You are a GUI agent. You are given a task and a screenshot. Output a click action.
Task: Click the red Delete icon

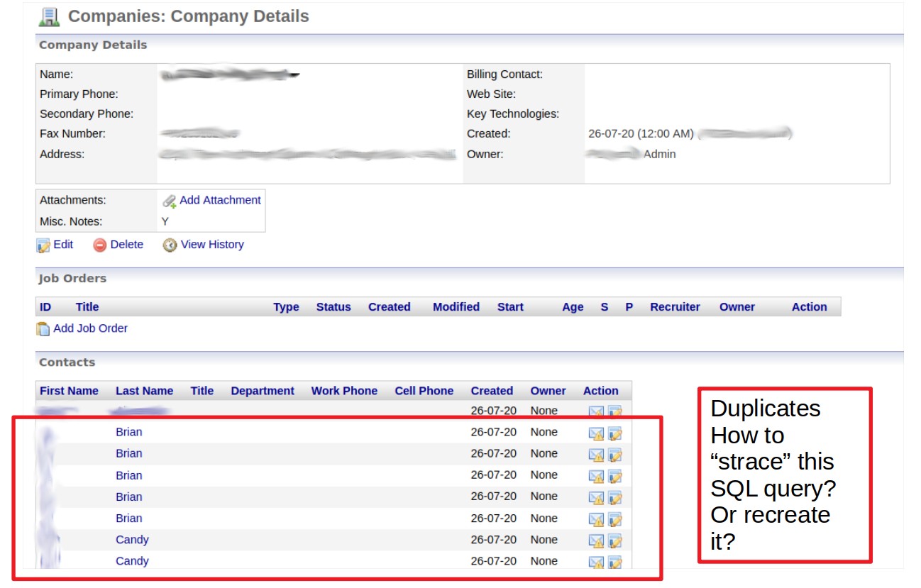tap(100, 245)
